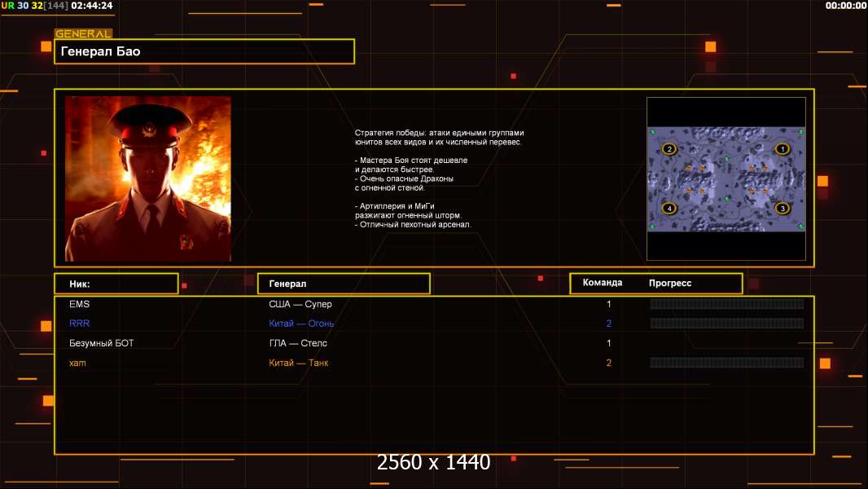This screenshot has height=489, width=868.
Task: Click the 'Генерал Бао' title field
Action: (x=204, y=51)
